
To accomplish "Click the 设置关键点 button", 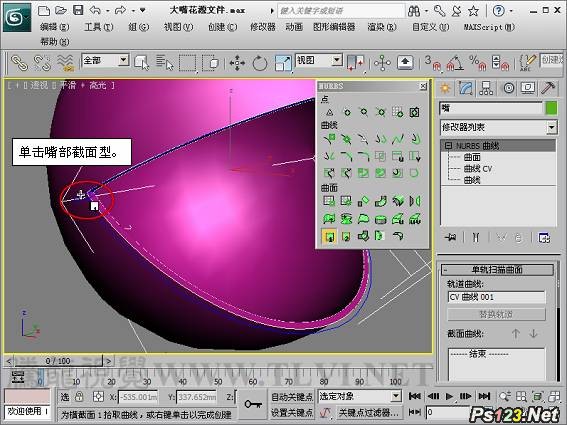I will point(292,412).
